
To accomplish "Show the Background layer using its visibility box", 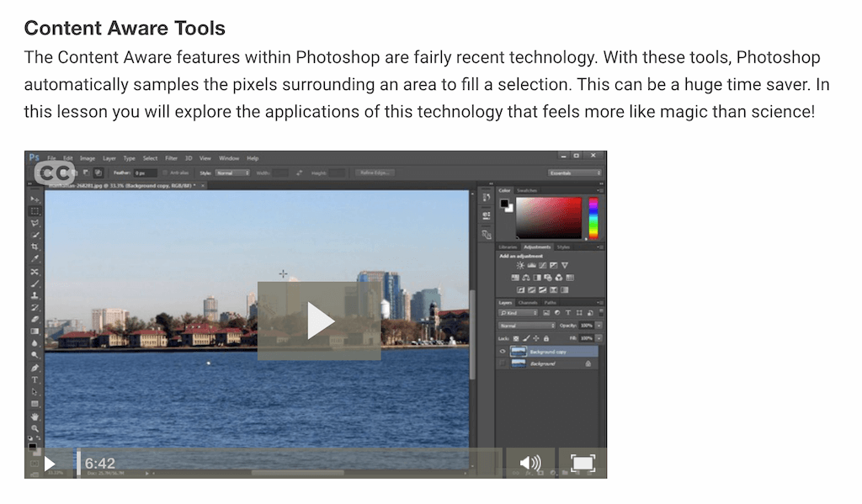I will tap(503, 363).
